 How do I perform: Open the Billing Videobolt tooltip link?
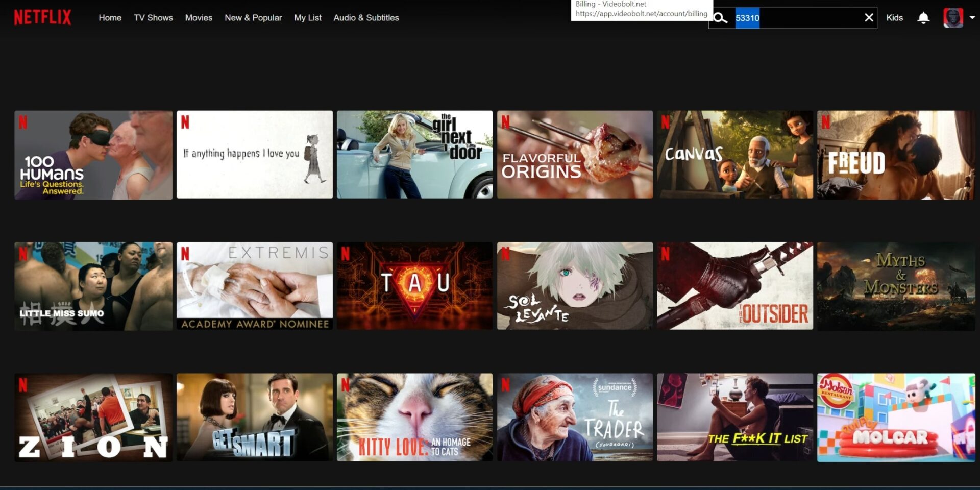641,9
